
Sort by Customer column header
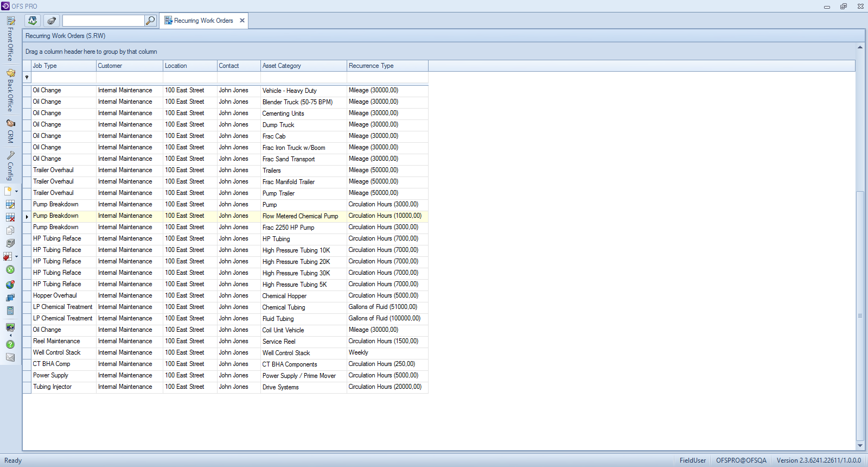tap(130, 66)
